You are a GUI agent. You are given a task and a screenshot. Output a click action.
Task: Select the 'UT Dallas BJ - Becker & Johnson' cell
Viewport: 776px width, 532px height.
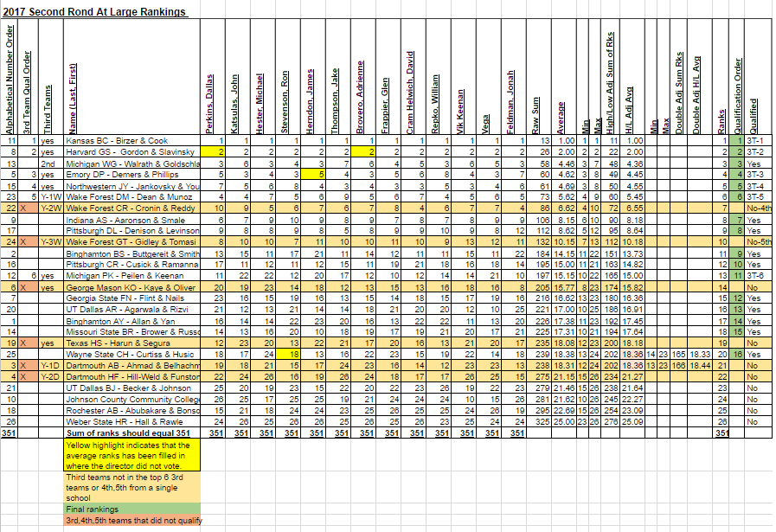click(131, 388)
